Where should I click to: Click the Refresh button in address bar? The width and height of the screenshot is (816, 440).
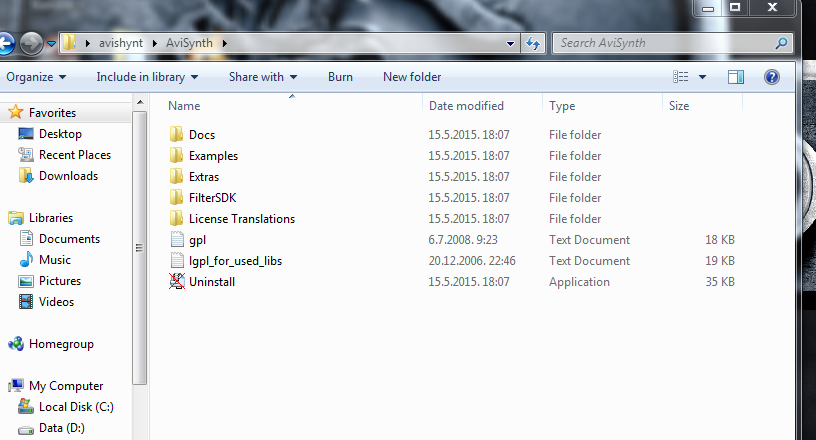[532, 43]
